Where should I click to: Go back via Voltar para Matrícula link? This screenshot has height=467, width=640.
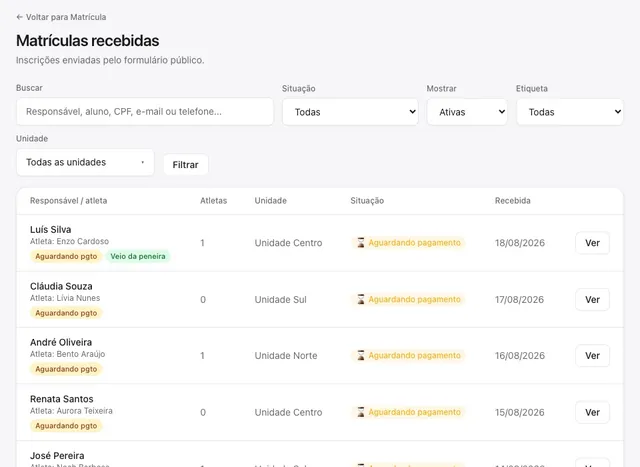coord(61,17)
